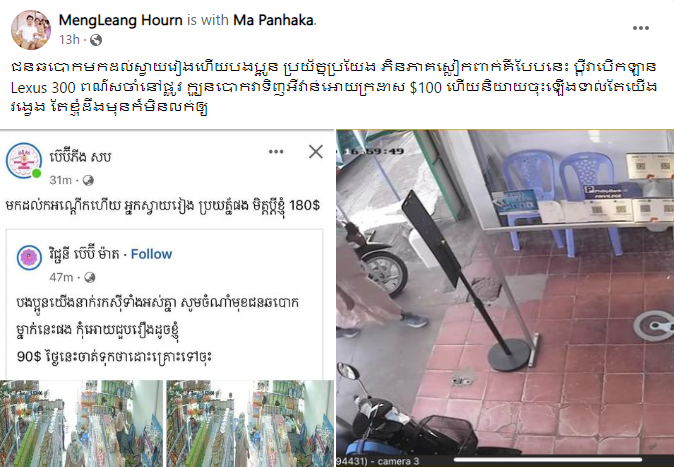The image size is (674, 467).
Task: Open the right store CCTV thumbnail
Action: [250, 423]
